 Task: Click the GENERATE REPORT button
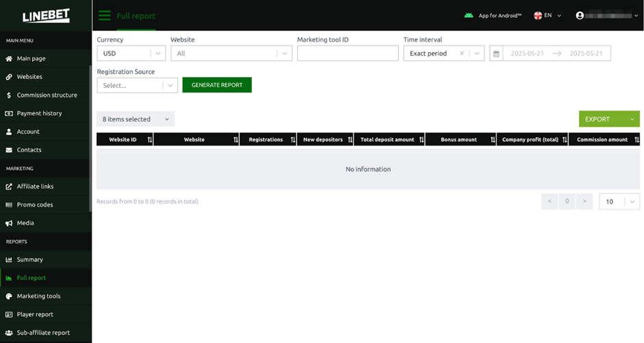coord(217,85)
